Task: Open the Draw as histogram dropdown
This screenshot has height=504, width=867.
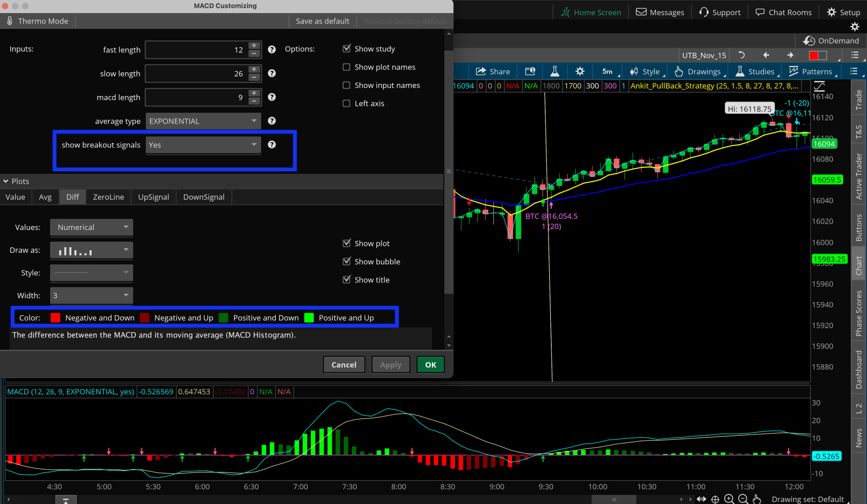Action: (x=91, y=250)
